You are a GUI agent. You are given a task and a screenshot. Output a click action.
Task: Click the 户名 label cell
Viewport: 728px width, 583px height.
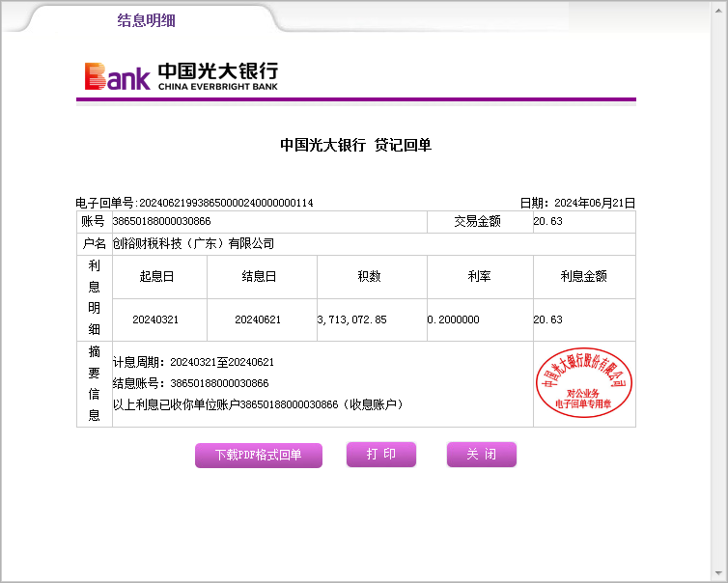click(x=95, y=243)
